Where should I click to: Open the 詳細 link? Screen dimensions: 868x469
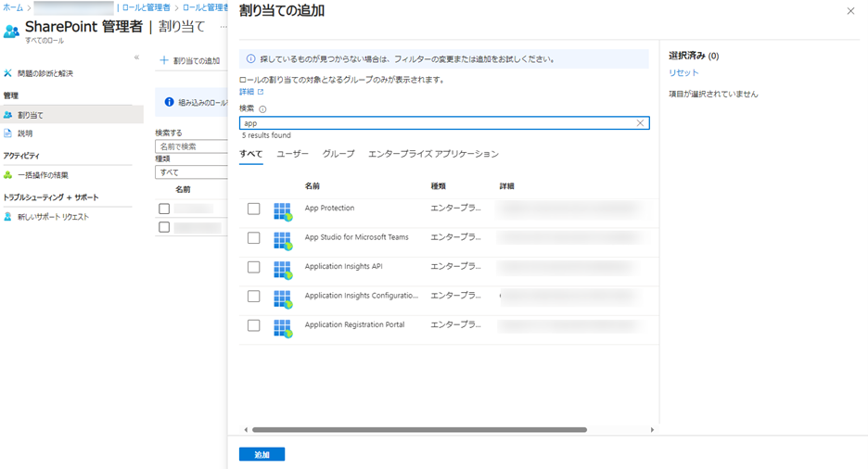[x=247, y=92]
